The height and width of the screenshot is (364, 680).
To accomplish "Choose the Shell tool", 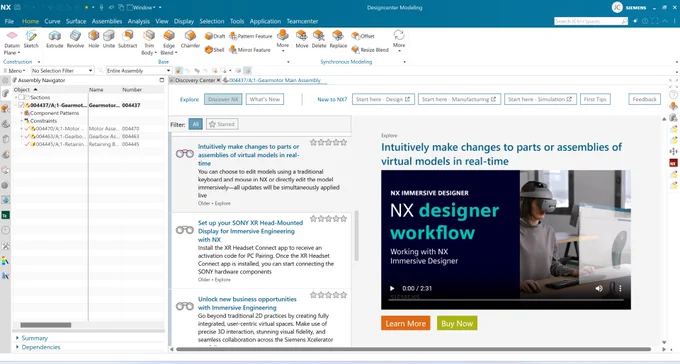I will (215, 50).
